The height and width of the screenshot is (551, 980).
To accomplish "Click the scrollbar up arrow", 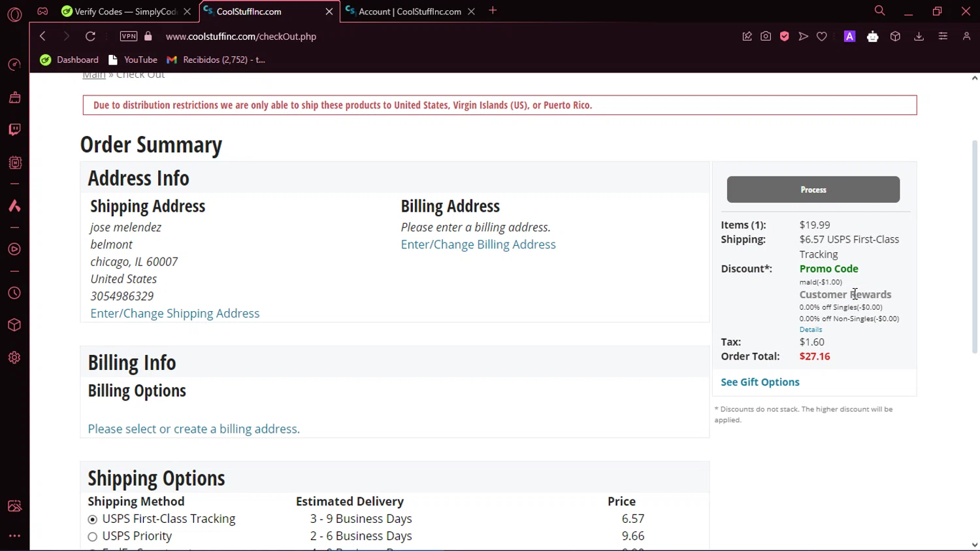I will 975,78.
